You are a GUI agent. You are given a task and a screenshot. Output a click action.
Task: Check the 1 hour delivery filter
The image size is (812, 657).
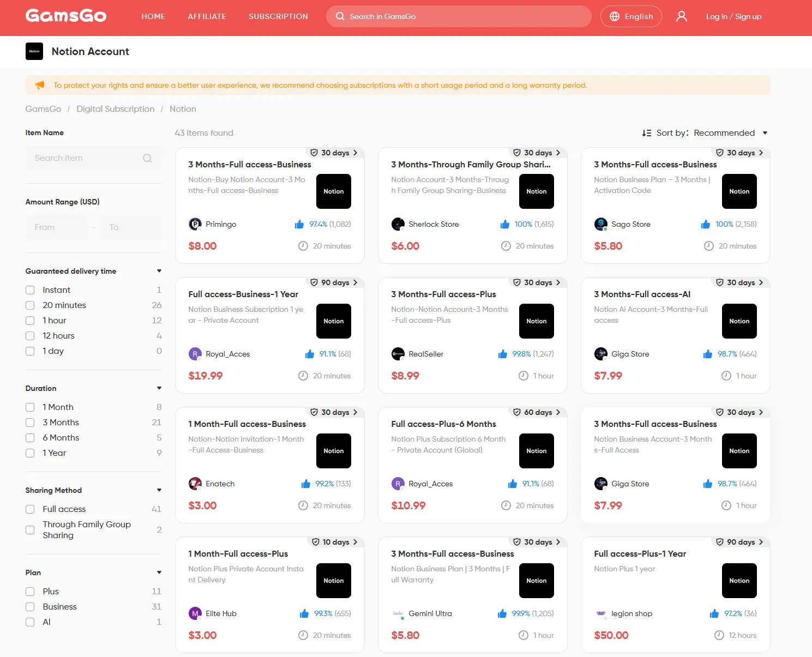[x=30, y=321]
